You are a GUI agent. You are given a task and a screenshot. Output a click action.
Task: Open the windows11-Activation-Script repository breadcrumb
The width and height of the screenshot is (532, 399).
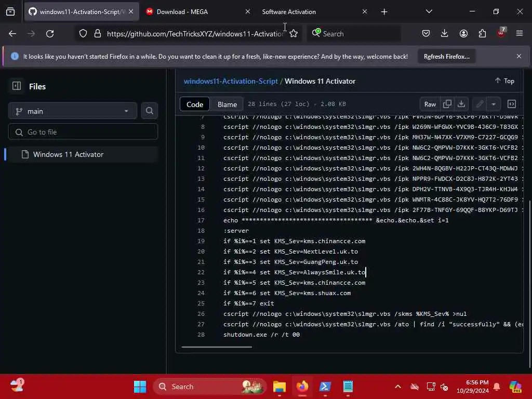coord(231,81)
